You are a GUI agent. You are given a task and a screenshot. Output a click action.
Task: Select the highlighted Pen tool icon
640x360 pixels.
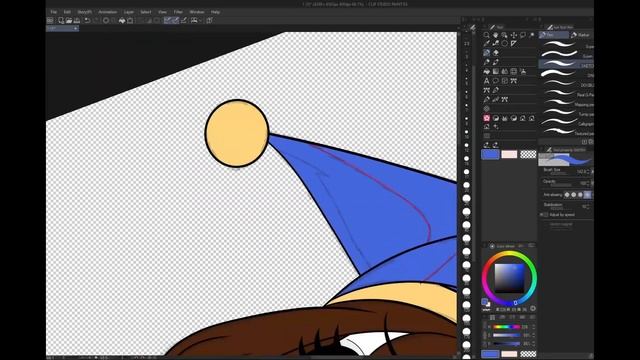click(487, 53)
